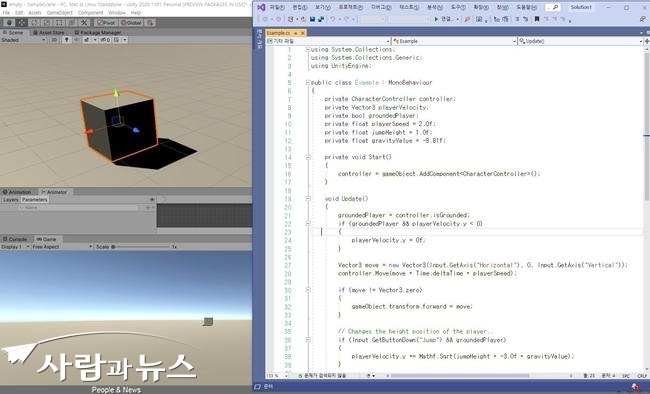Select the Rect tool in Unity toolbar
The width and height of the screenshot is (650, 394).
(59, 23)
